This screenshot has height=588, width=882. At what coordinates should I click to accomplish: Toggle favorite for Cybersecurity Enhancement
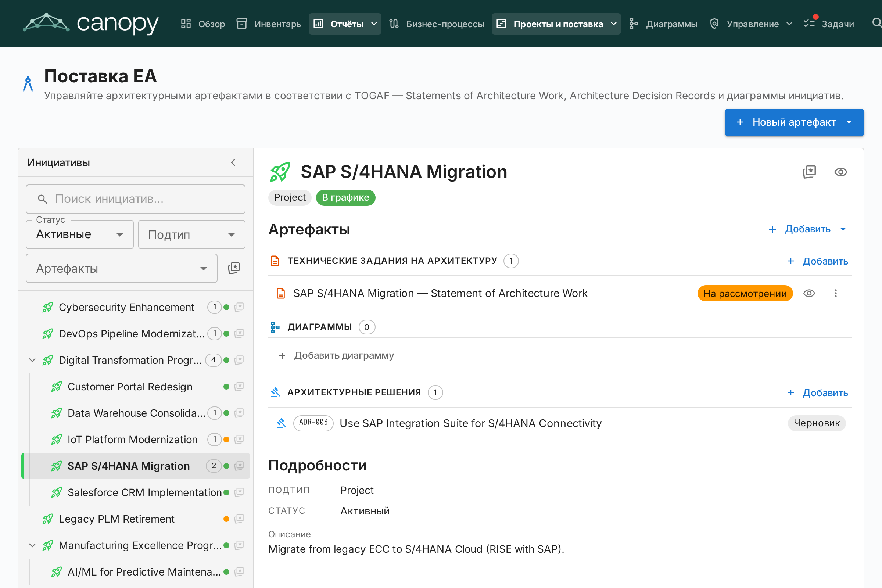(x=239, y=307)
